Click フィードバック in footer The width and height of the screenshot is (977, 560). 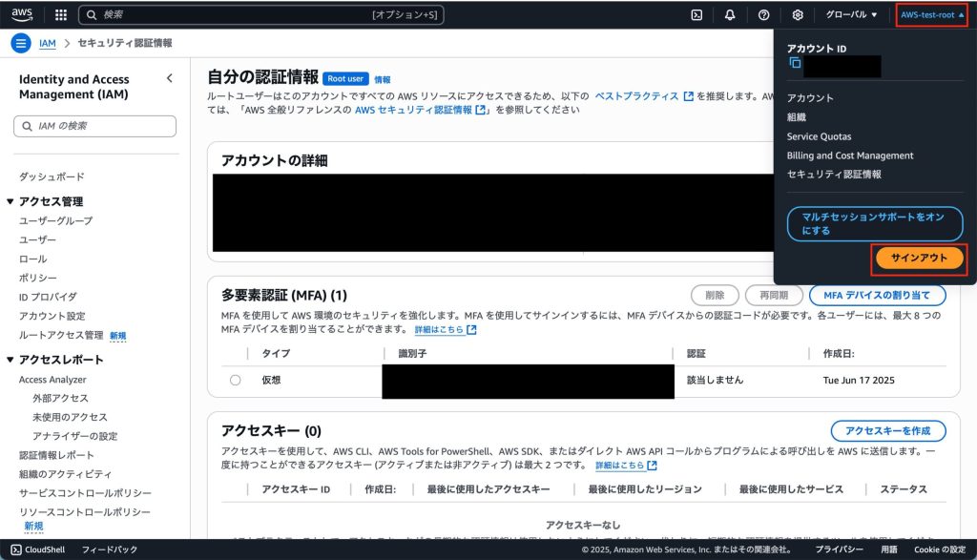pos(109,550)
